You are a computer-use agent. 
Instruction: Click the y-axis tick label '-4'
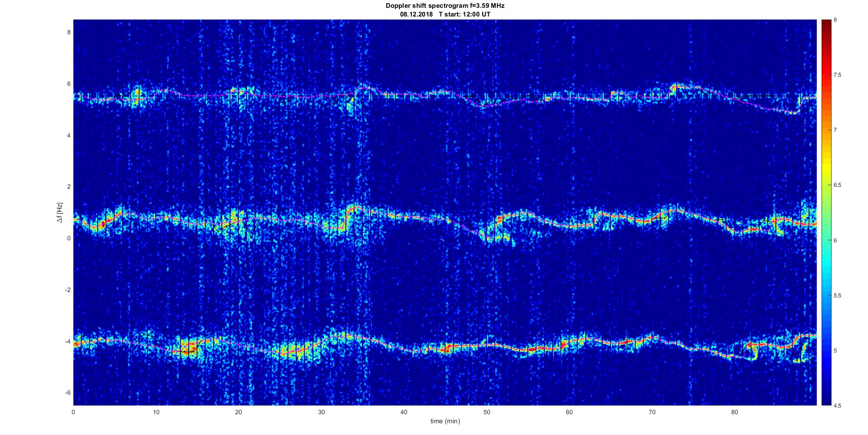(x=68, y=341)
